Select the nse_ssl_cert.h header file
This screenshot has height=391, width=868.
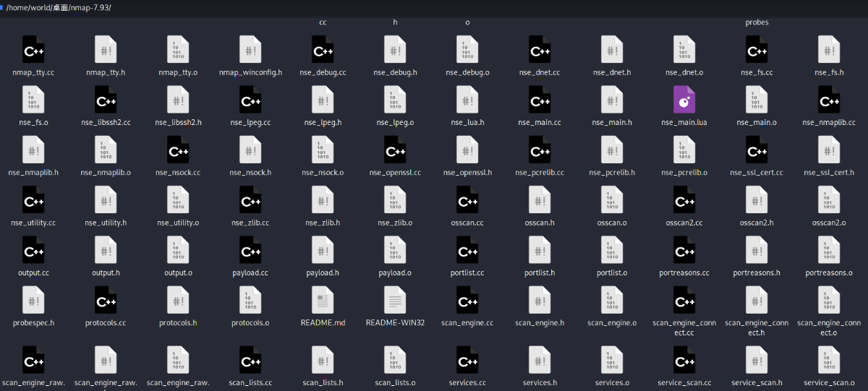tap(828, 150)
